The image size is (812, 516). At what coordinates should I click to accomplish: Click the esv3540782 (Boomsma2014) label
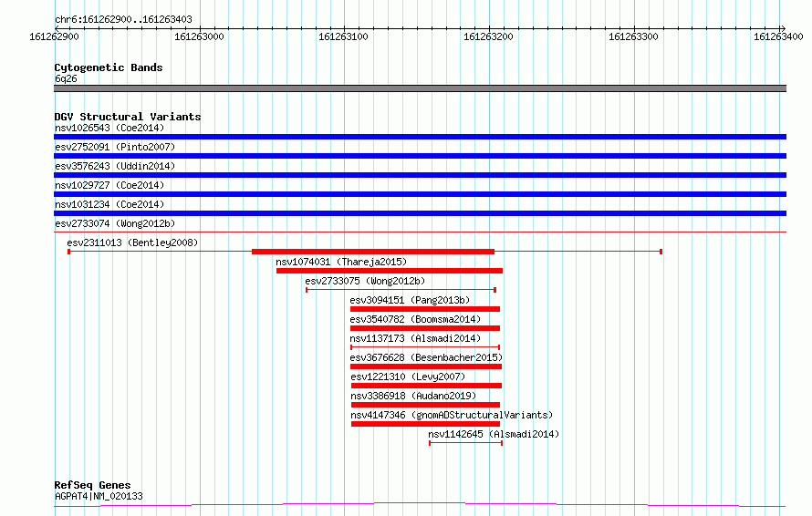[415, 319]
